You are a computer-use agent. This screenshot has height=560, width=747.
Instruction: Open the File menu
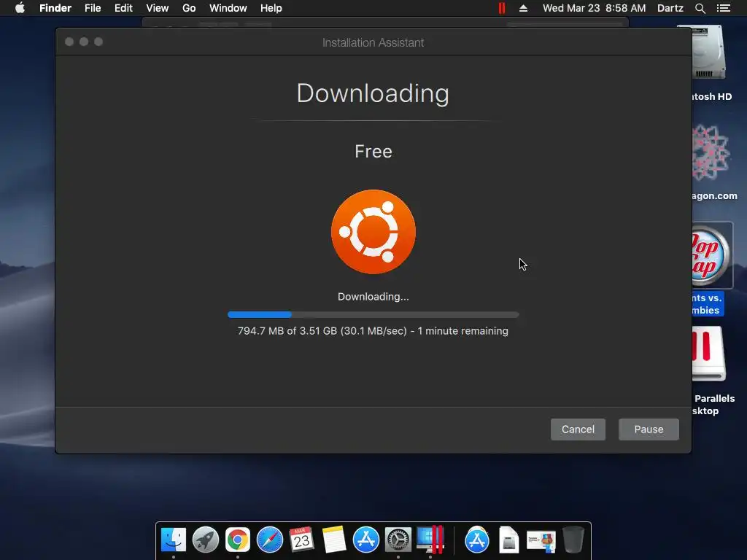coord(93,8)
